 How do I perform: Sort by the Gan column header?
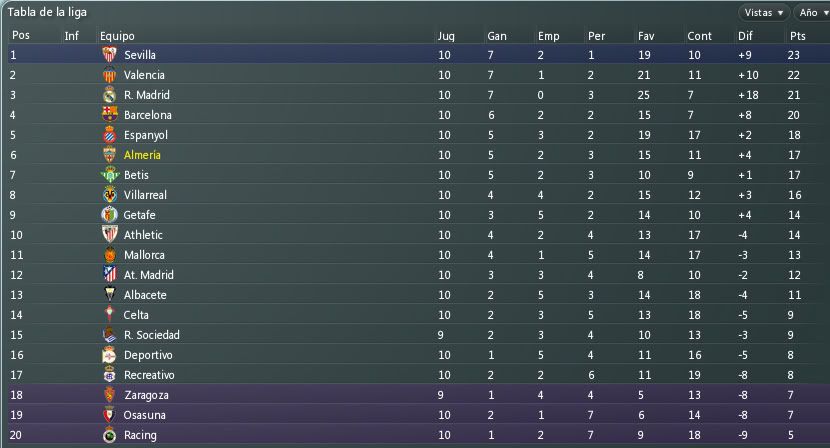(x=497, y=36)
